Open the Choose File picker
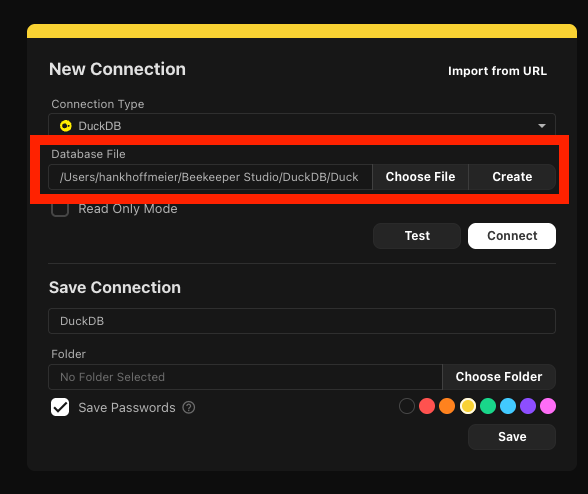The image size is (588, 494). coord(420,177)
